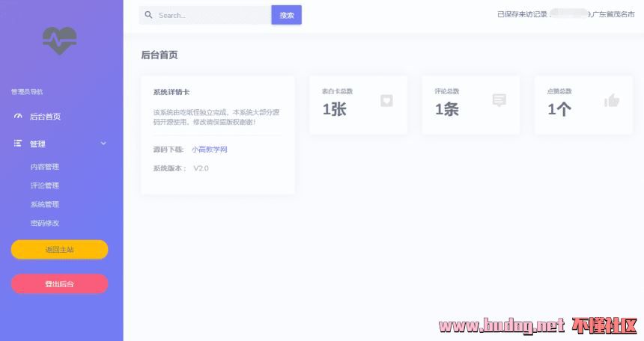This screenshot has width=644, height=341.
Task: Select 系统管理 in the sidebar
Action: [44, 204]
